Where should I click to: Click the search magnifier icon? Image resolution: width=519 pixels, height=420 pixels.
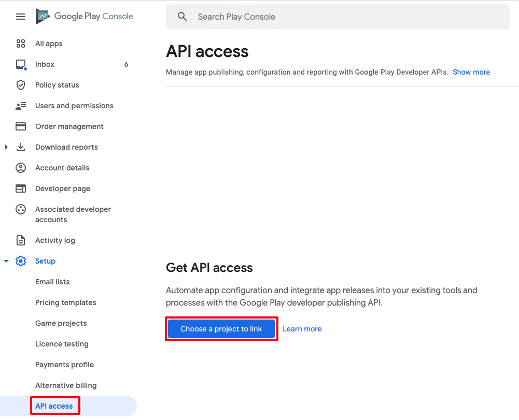coord(182,16)
